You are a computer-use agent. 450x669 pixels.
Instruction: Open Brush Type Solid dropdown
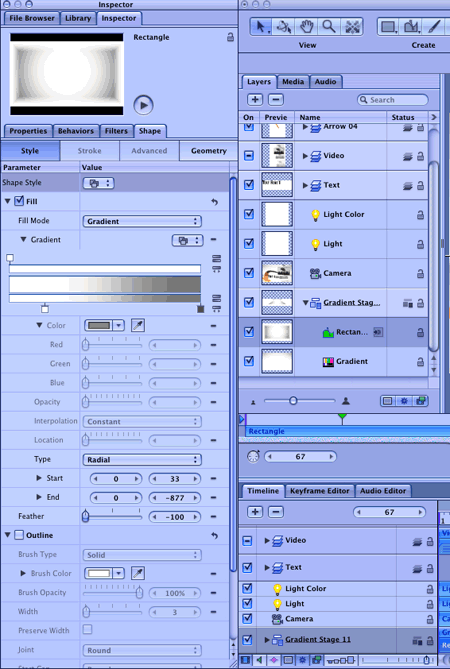tap(142, 555)
